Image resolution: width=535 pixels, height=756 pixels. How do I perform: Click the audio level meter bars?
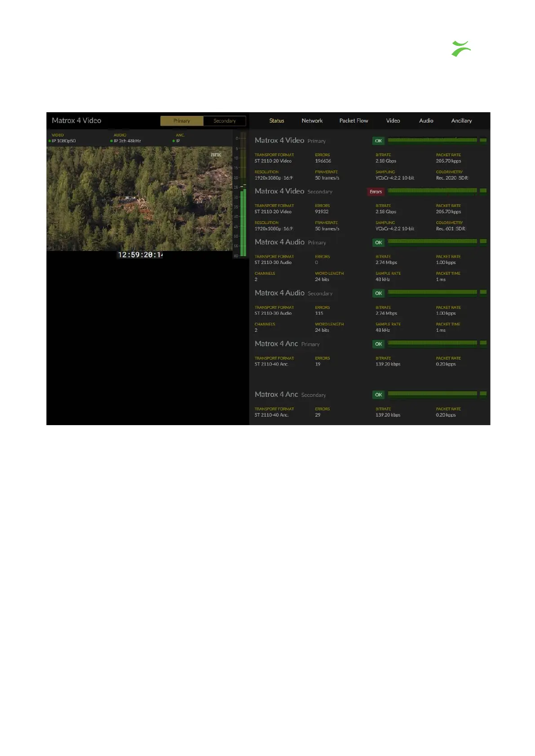pyautogui.click(x=243, y=195)
